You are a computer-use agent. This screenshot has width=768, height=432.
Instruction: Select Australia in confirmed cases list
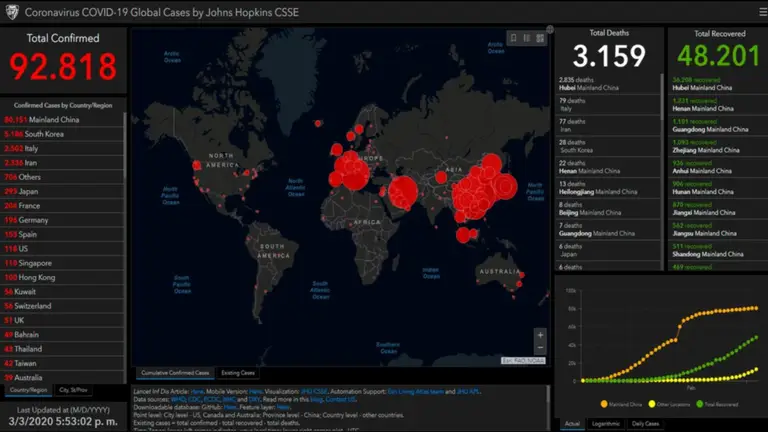pyautogui.click(x=62, y=378)
